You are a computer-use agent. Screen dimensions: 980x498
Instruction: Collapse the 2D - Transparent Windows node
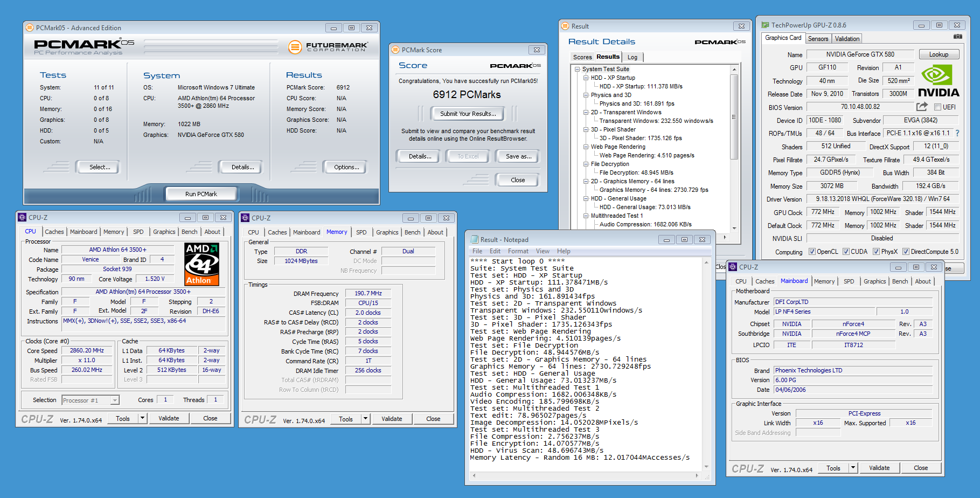click(x=586, y=112)
